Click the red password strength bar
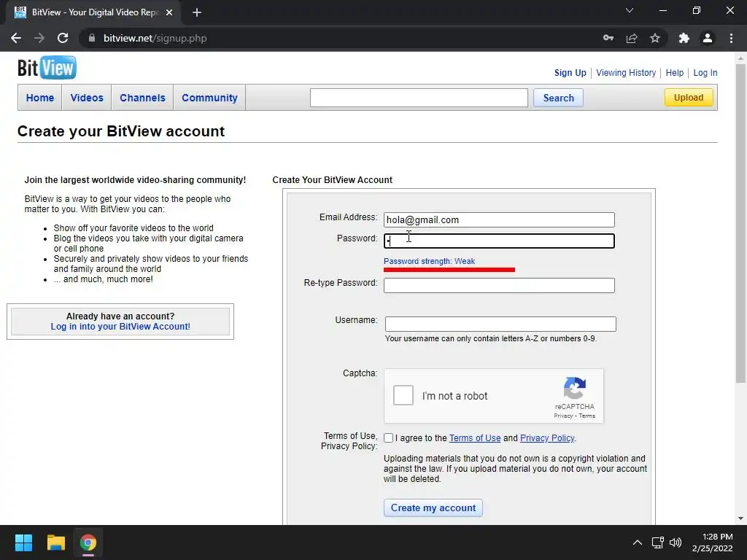 coord(449,270)
